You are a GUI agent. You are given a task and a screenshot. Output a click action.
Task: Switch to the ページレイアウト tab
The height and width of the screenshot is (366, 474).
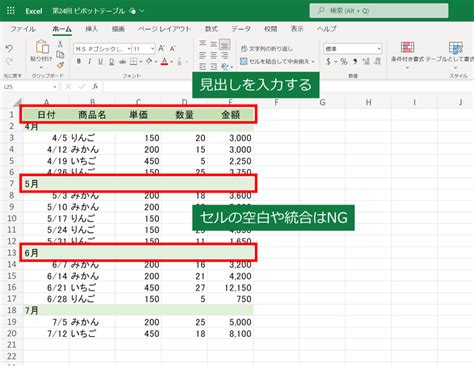(x=165, y=29)
